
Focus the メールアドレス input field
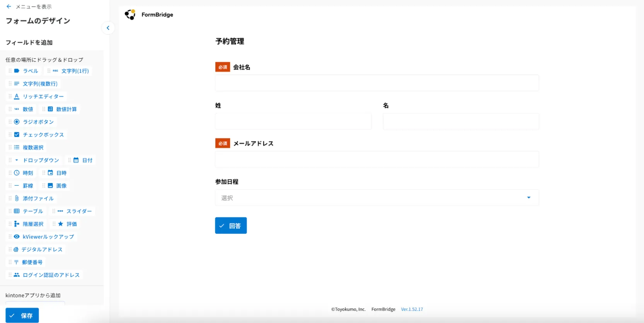click(377, 159)
